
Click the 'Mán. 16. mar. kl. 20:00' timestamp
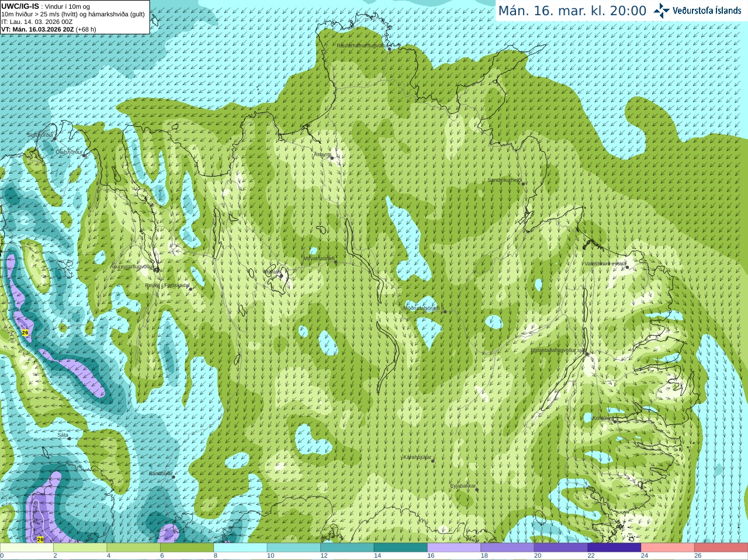(x=572, y=11)
